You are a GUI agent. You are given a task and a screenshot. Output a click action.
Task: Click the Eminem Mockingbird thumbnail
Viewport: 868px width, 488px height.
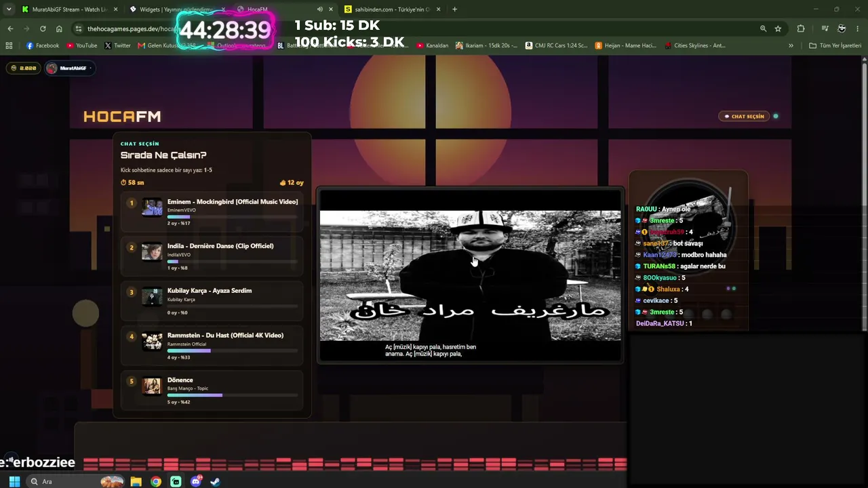(x=152, y=207)
